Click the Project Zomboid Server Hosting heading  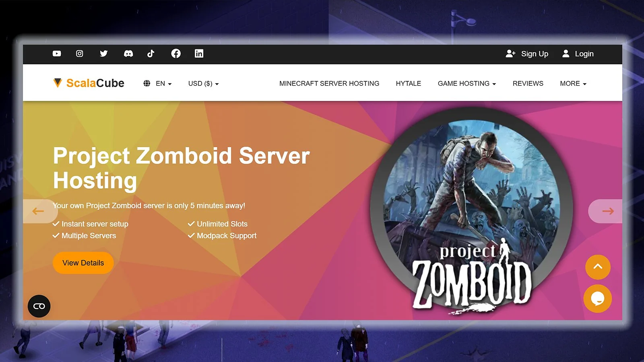[182, 168]
